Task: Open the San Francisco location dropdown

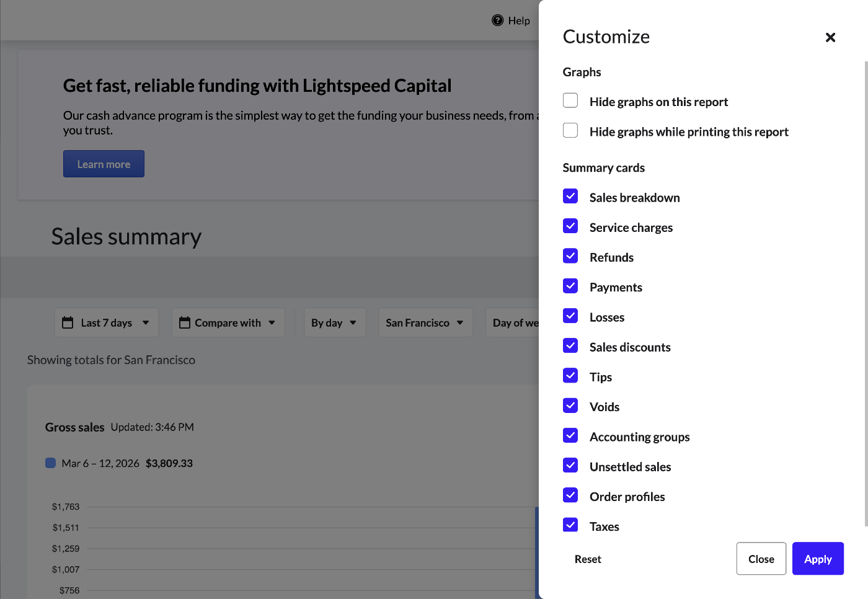Action: pyautogui.click(x=425, y=322)
